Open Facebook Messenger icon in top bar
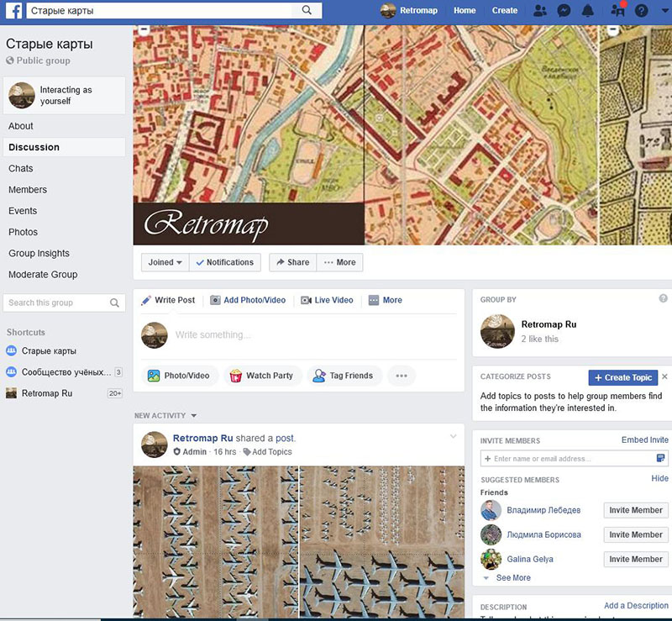 (x=564, y=11)
